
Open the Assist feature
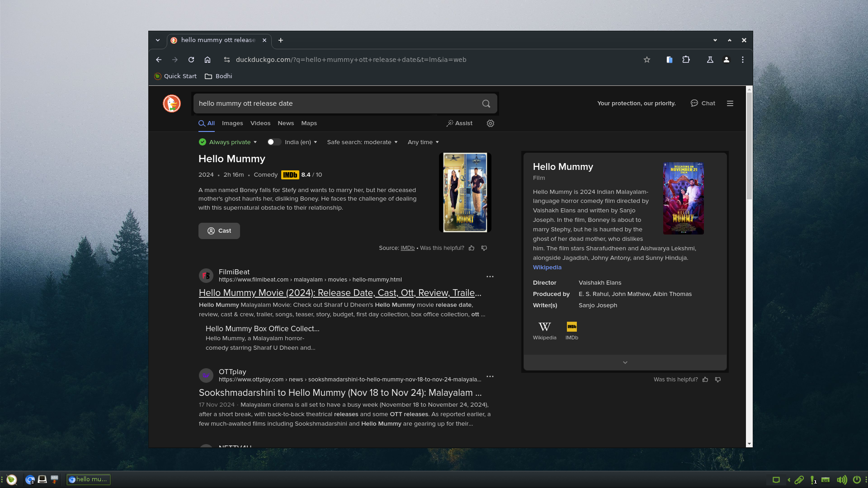pyautogui.click(x=459, y=123)
